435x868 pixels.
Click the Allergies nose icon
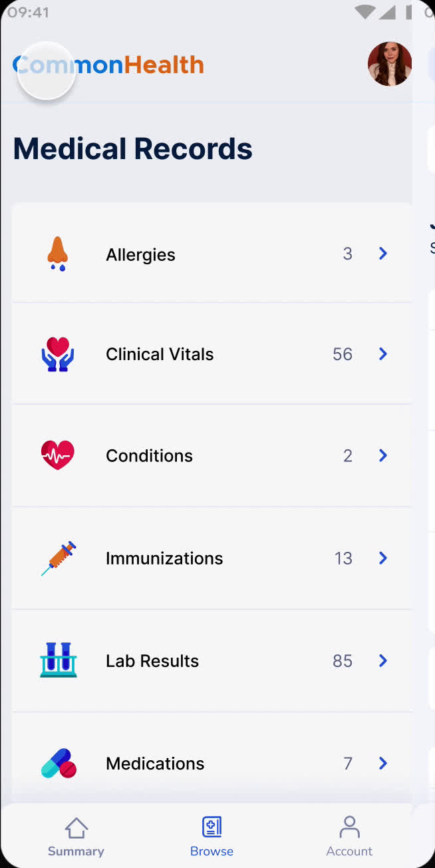click(58, 254)
